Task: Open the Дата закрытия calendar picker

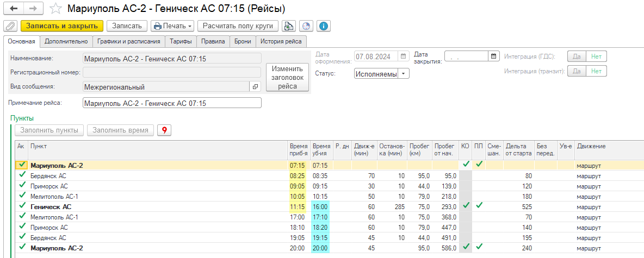Action: (x=493, y=56)
